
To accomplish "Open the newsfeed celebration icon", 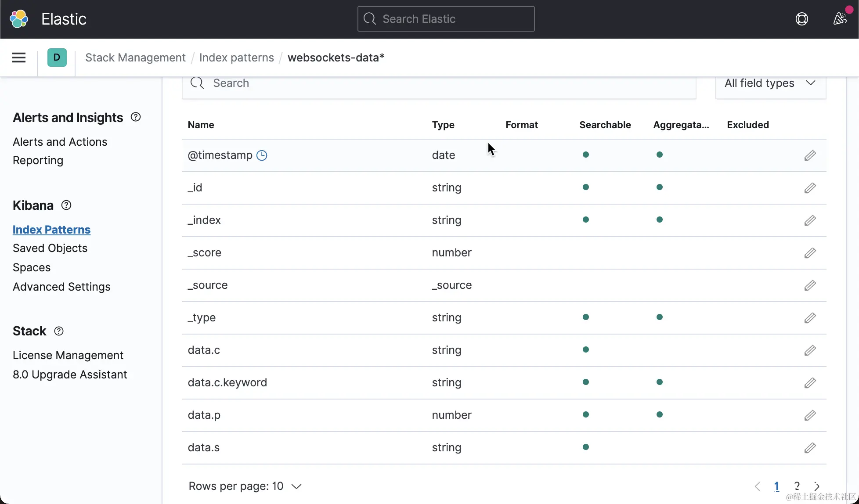I will point(840,19).
